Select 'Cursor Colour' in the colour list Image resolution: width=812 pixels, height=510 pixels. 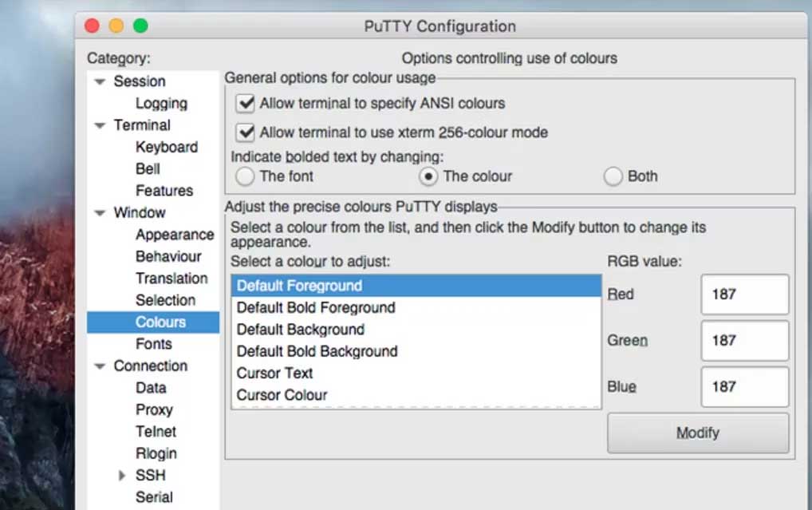(x=282, y=394)
